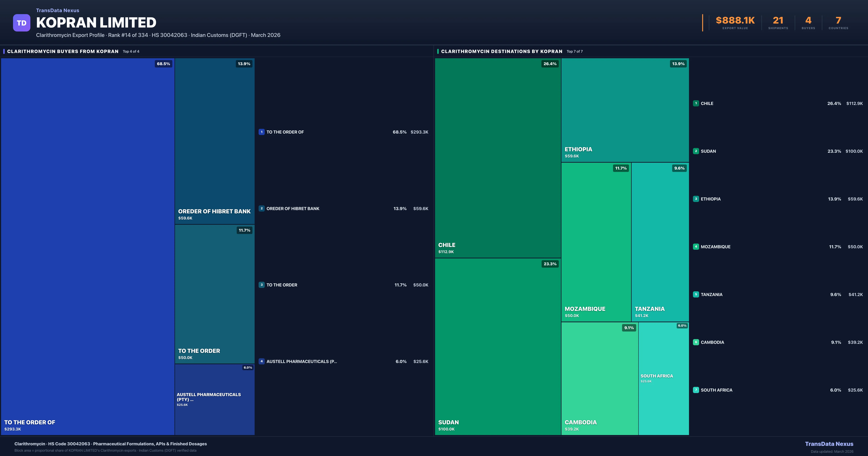Viewport: 868px width, 456px height.
Task: Click rank badge 1 beside TO THE ORDER OF
Action: pyautogui.click(x=261, y=132)
